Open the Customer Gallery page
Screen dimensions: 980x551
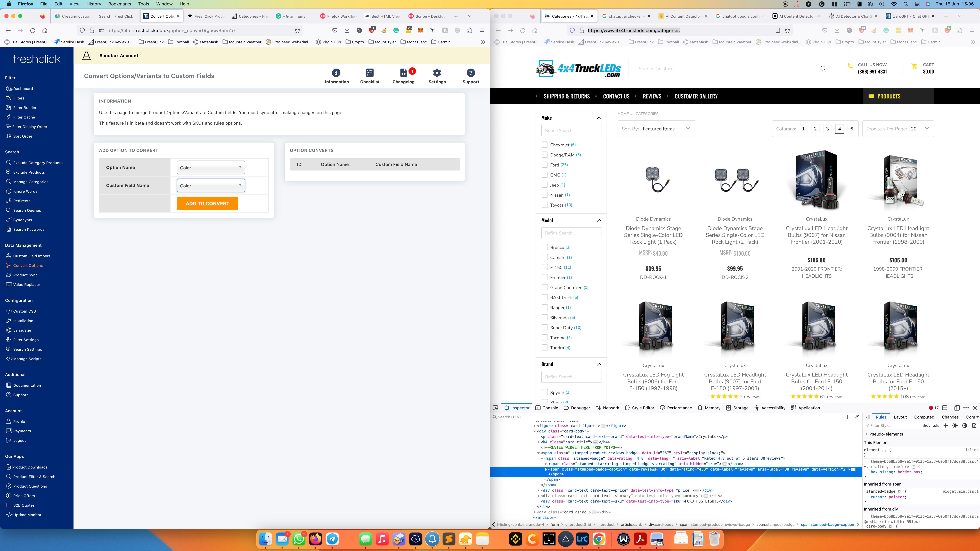[696, 96]
